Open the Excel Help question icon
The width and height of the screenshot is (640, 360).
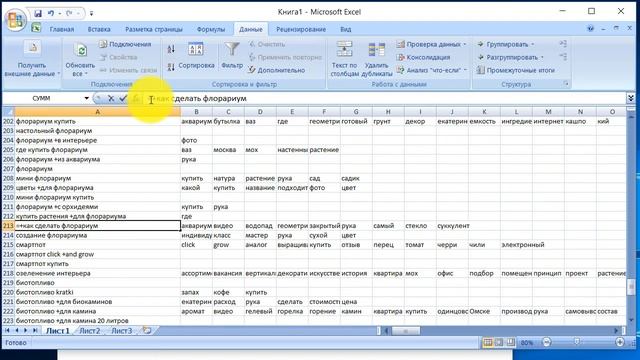pyautogui.click(x=590, y=29)
